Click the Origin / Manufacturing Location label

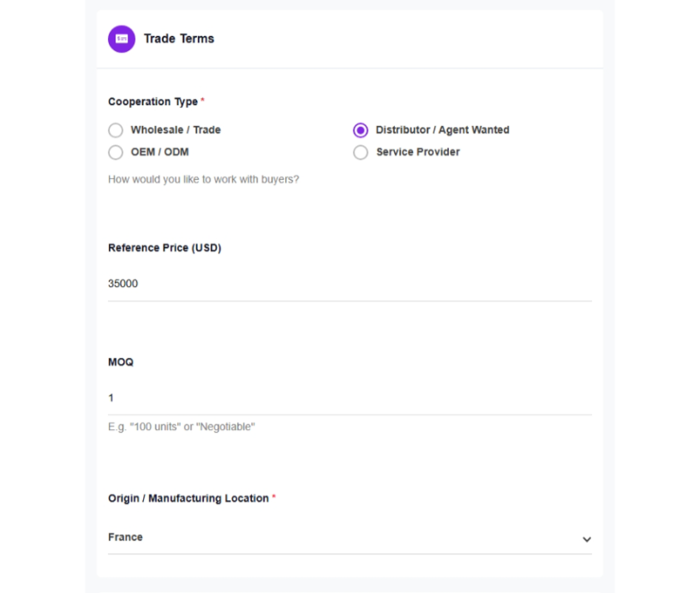[188, 499]
